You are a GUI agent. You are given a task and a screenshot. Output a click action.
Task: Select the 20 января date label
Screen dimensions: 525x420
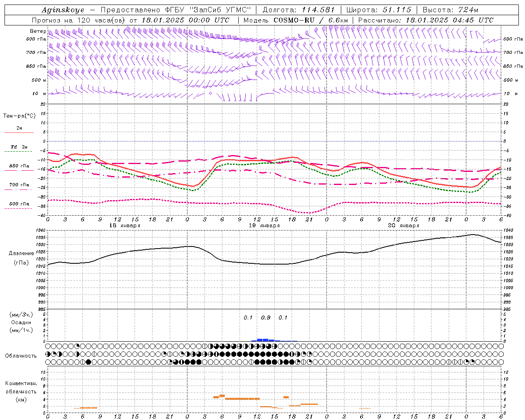(x=404, y=226)
